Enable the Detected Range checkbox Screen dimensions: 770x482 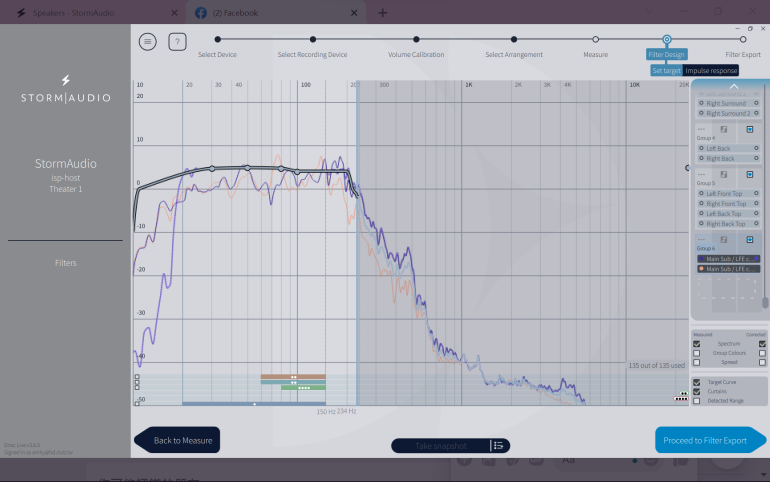click(x=697, y=401)
